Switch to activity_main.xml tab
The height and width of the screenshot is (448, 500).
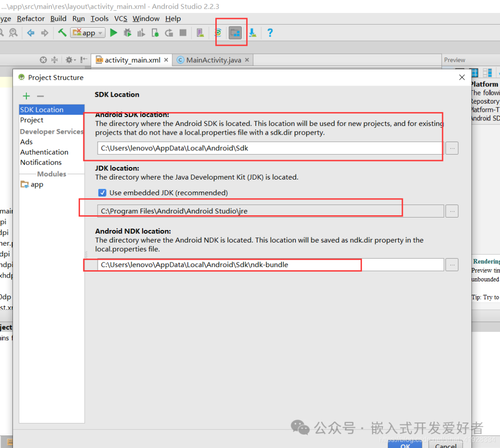(x=132, y=60)
